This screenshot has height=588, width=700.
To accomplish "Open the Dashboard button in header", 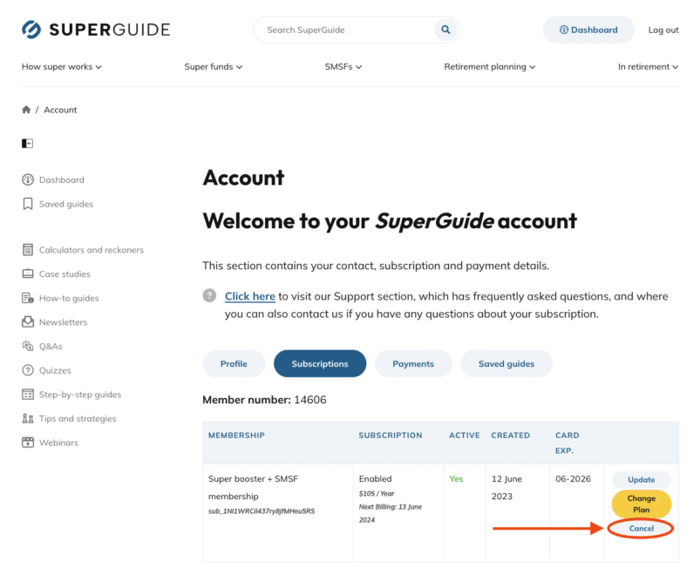I will pos(588,30).
